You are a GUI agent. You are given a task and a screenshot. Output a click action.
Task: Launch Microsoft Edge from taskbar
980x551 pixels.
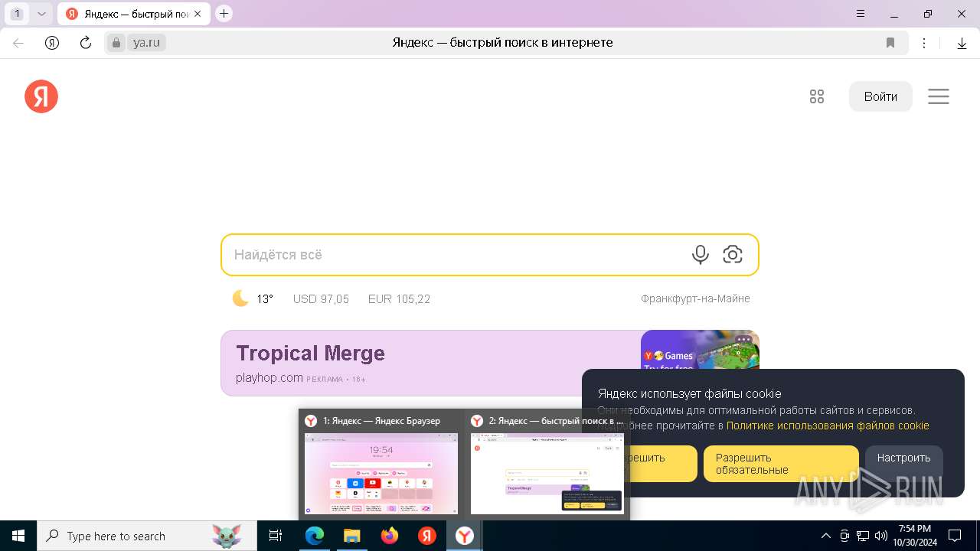pyautogui.click(x=315, y=536)
